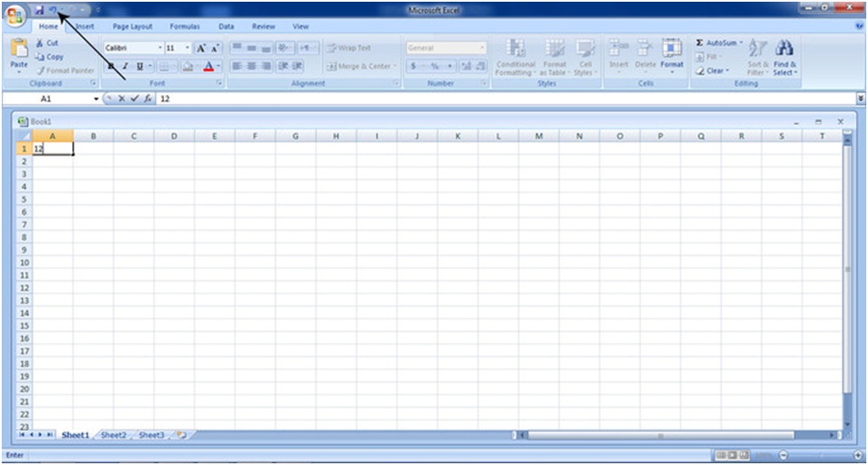Click the Undo arrow icon

click(53, 9)
